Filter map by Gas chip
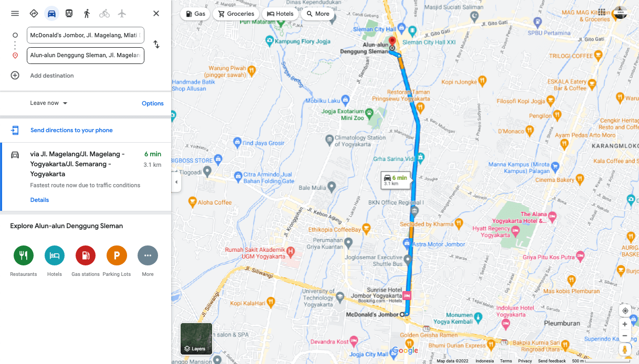This screenshot has height=364, width=639. [195, 14]
